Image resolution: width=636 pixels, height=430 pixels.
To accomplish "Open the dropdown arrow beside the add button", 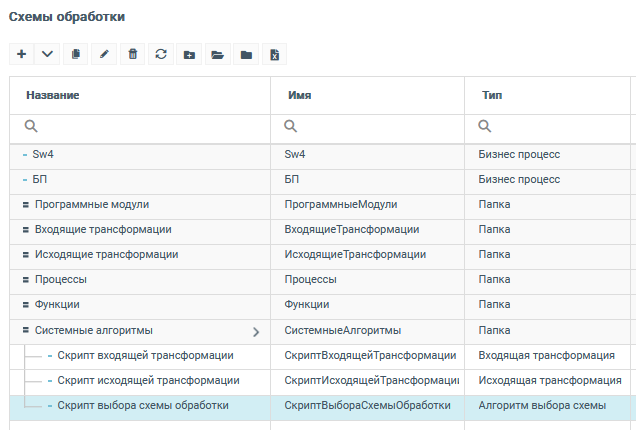I will pos(48,54).
